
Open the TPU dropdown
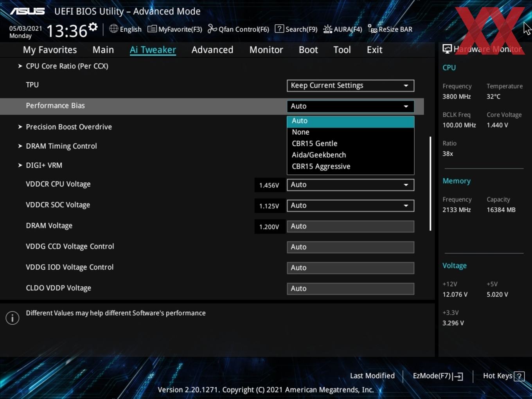coord(350,86)
